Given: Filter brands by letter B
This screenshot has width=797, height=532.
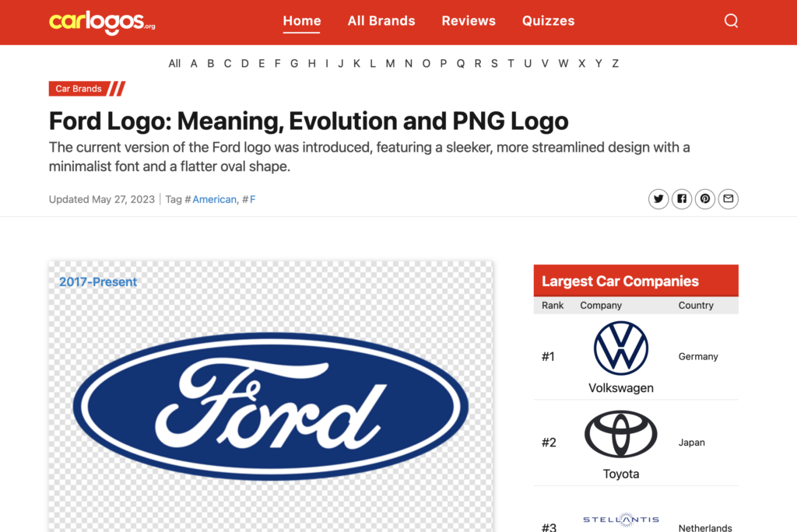Looking at the screenshot, I should (210, 64).
